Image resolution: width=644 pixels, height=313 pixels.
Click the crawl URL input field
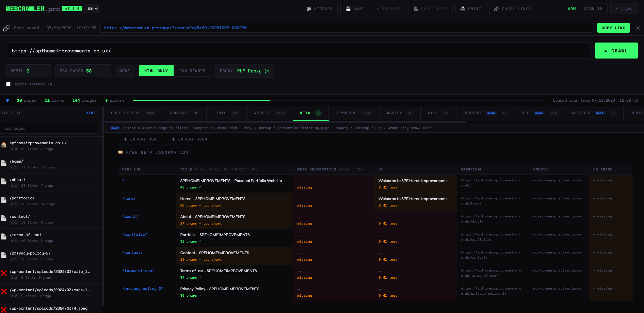coord(298,51)
